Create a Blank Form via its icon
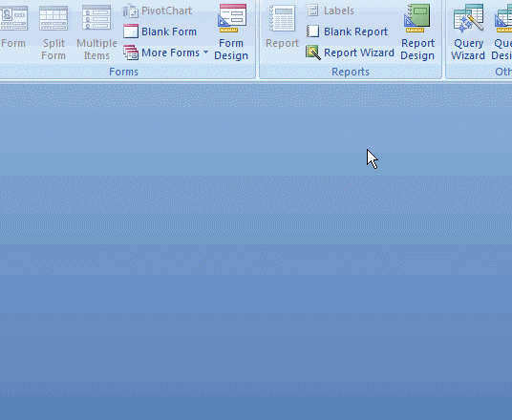 (131, 31)
